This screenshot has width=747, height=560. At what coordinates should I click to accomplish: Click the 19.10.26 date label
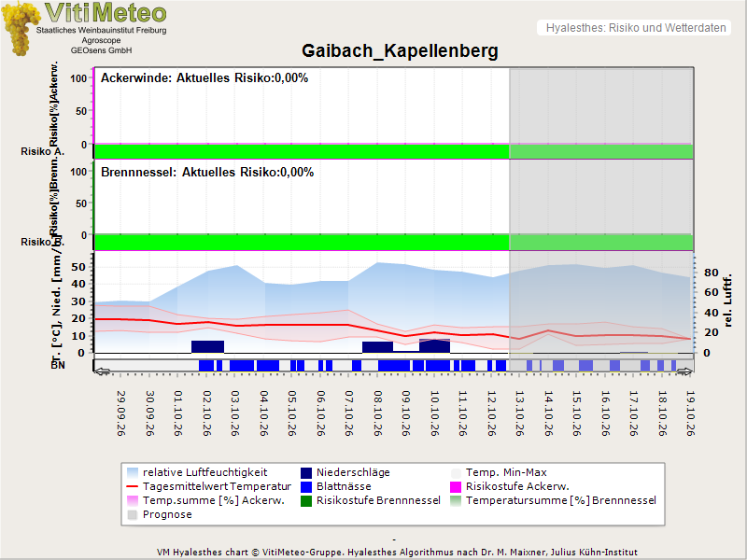click(690, 413)
